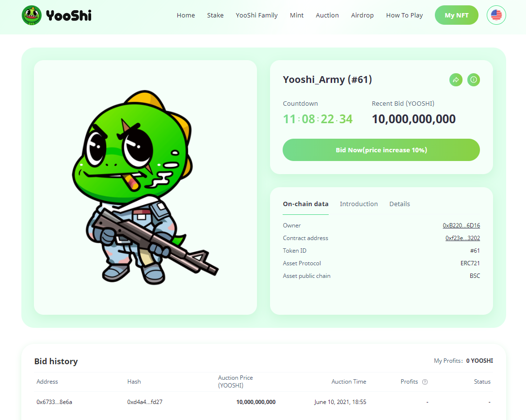Click bid hash 0xd4a4...fd27
Image resolution: width=526 pixels, height=420 pixels.
pos(144,402)
